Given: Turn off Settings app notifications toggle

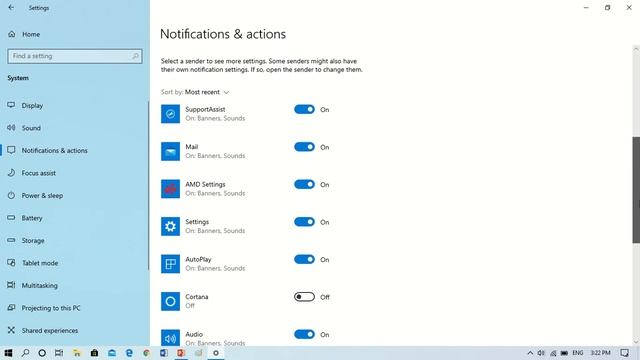Looking at the screenshot, I should (x=304, y=222).
